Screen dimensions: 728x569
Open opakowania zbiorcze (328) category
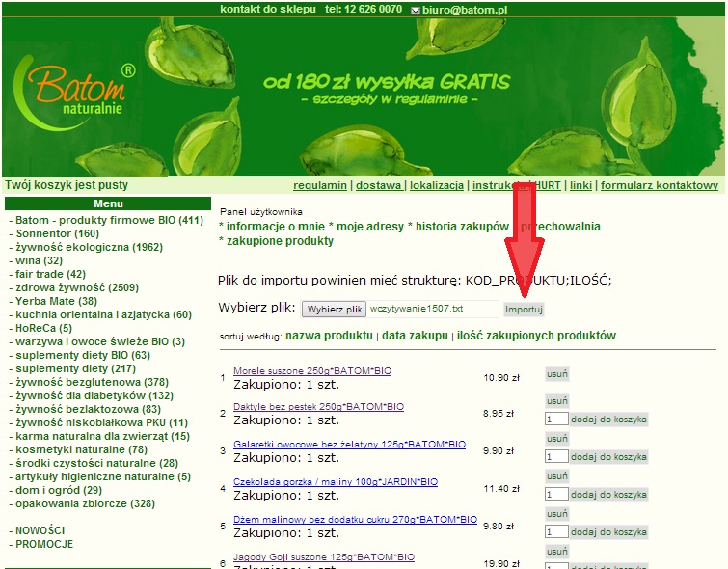pyautogui.click(x=85, y=503)
